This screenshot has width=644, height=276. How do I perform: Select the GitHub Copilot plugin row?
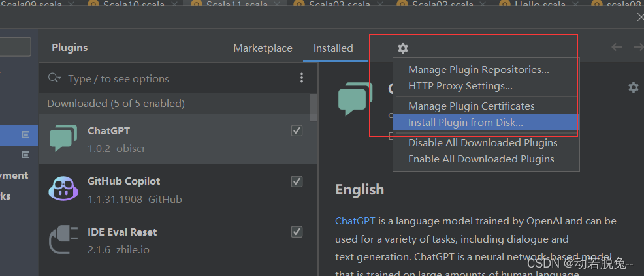[178, 190]
